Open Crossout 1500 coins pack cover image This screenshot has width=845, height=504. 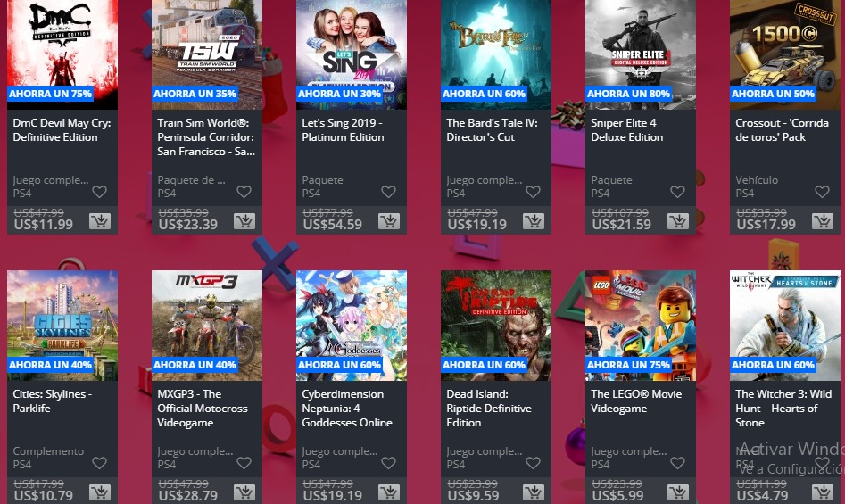click(x=784, y=54)
